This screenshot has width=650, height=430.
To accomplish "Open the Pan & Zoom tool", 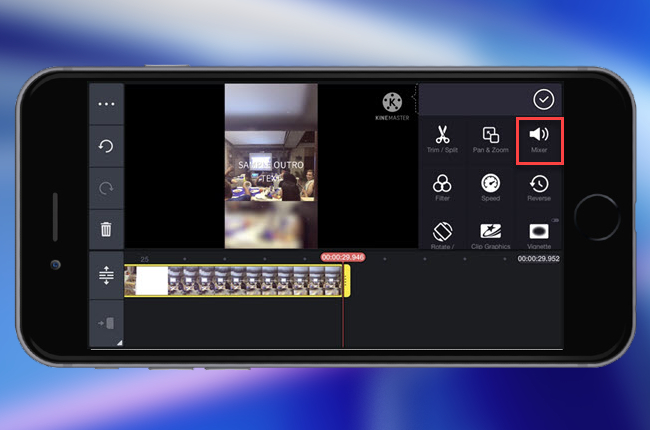I will click(x=490, y=140).
